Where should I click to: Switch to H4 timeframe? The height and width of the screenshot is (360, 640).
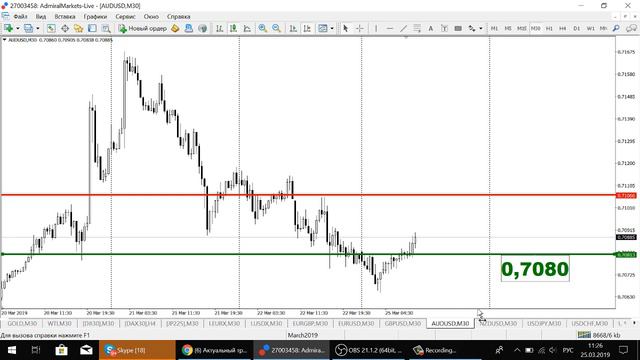(x=563, y=28)
